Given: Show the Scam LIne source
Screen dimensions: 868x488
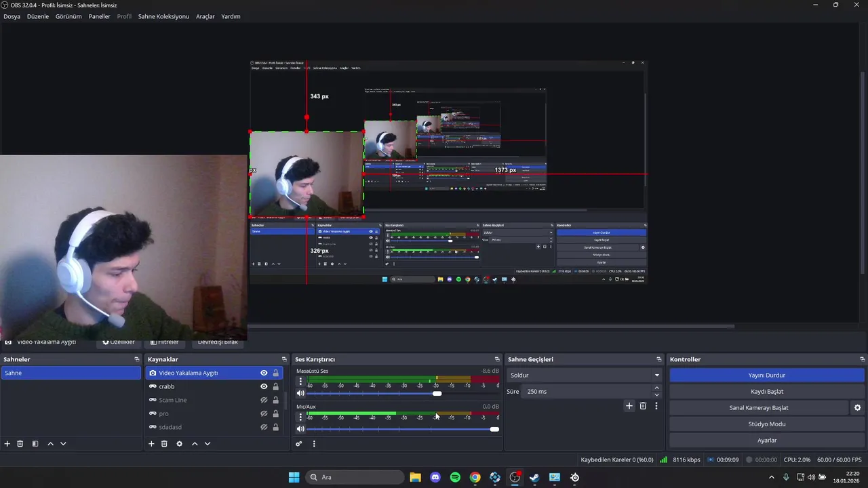Looking at the screenshot, I should 264,400.
